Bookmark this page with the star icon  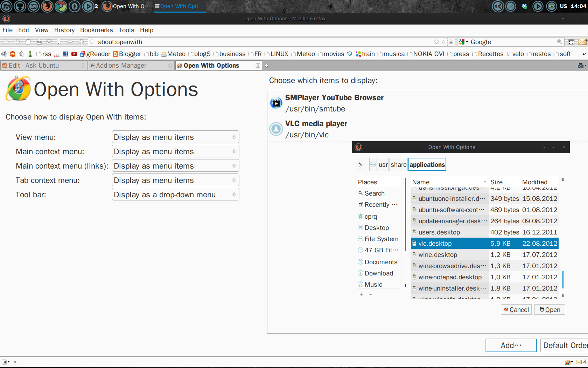coord(436,42)
